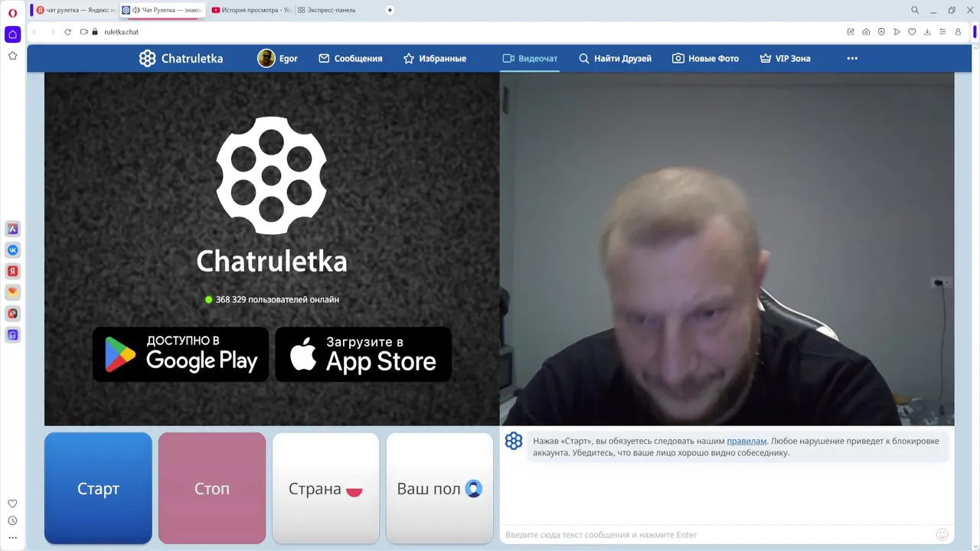Open the 'правилам' rules link
Viewport: 980px width, 551px height.
click(x=746, y=441)
